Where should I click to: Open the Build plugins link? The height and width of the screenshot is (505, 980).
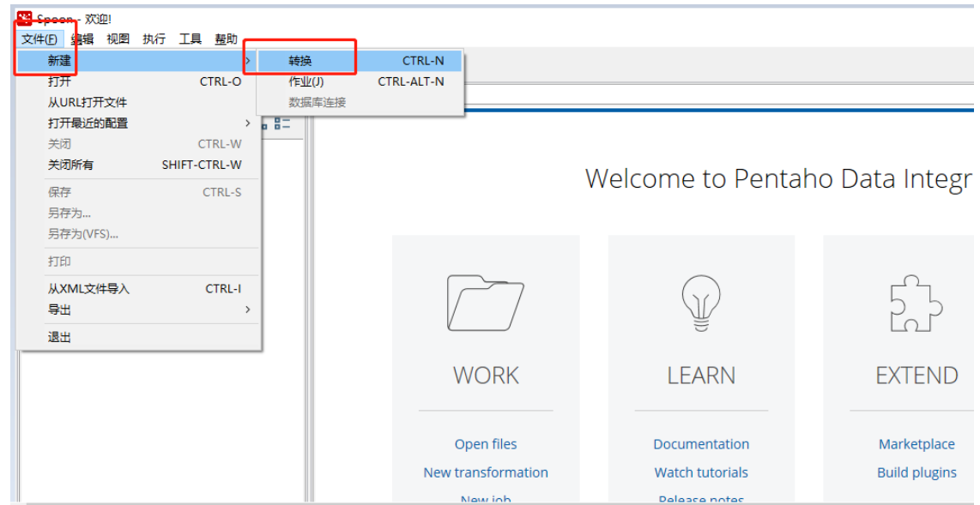click(916, 472)
